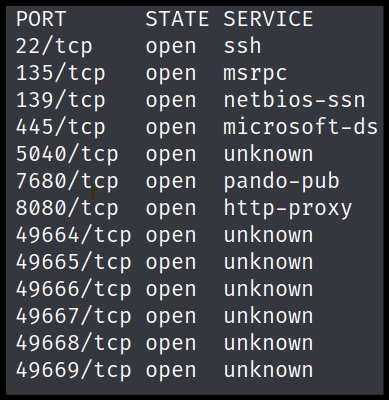
Task: Select the microsoft-ds service text
Action: click(x=301, y=127)
